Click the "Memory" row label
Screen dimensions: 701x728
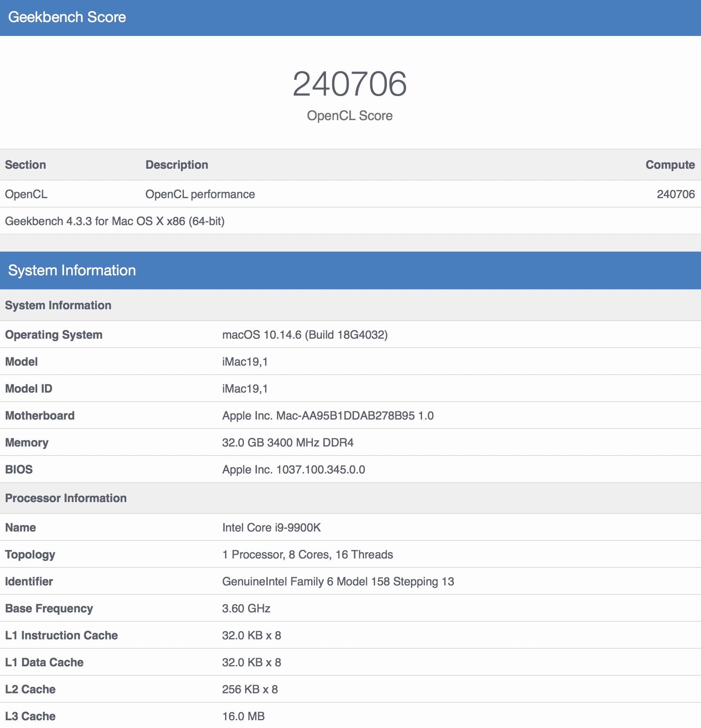[27, 442]
